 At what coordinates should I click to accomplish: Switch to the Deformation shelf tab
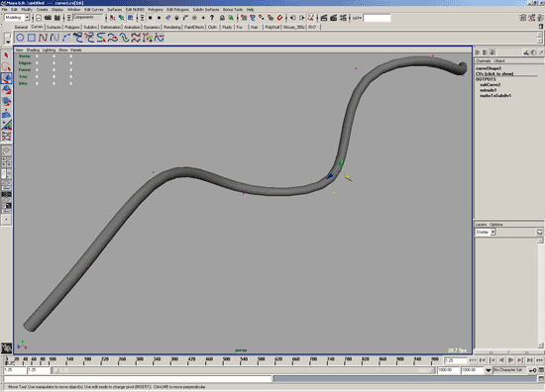(x=111, y=27)
